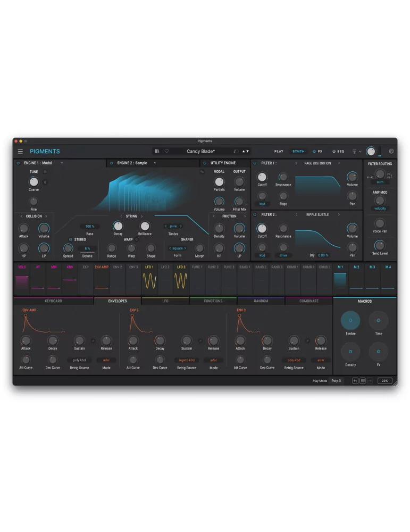410x532 pixels.
Task: Switch to the KEYBOARD tab
Action: (x=53, y=301)
